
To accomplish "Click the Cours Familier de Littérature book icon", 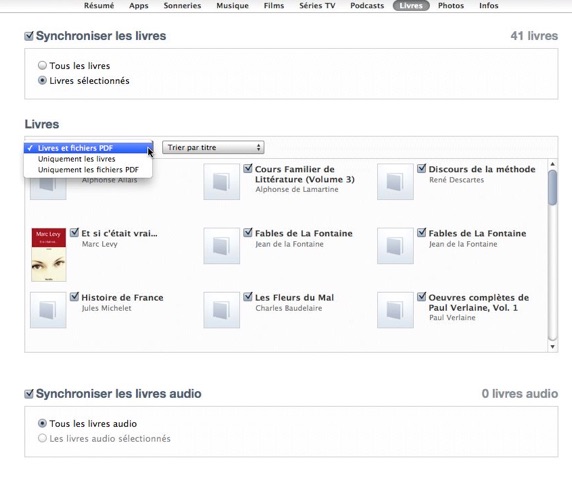I will [221, 182].
